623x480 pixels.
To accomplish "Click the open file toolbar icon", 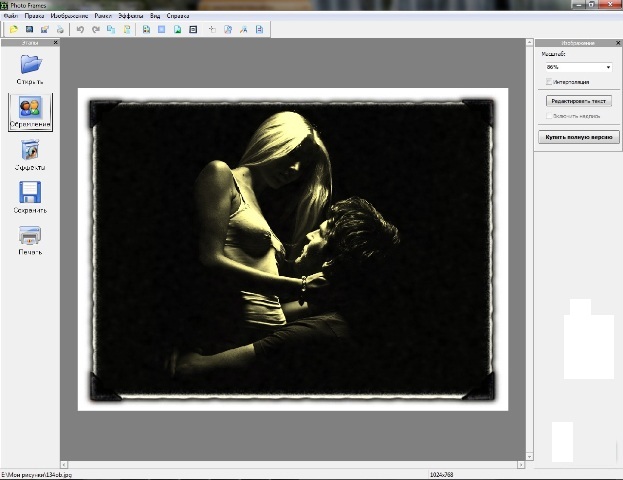I will (14, 30).
